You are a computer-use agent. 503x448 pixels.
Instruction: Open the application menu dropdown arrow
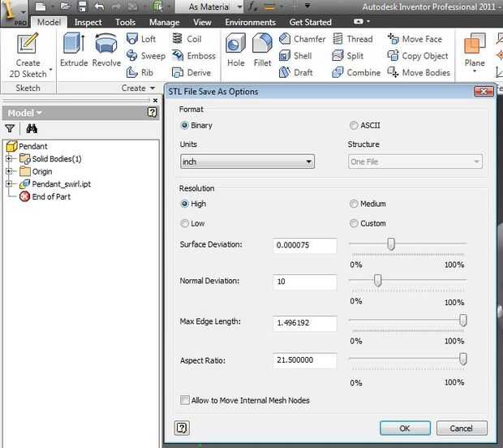click(24, 12)
